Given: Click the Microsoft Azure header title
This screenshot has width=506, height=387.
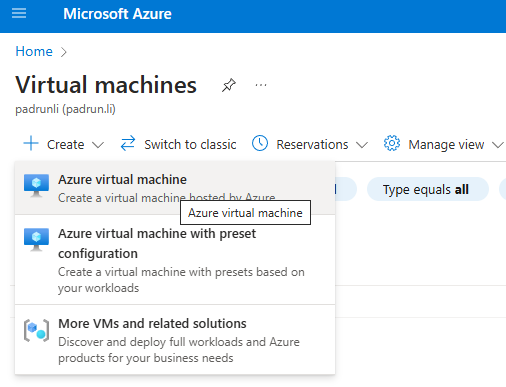Looking at the screenshot, I should pyautogui.click(x=117, y=14).
